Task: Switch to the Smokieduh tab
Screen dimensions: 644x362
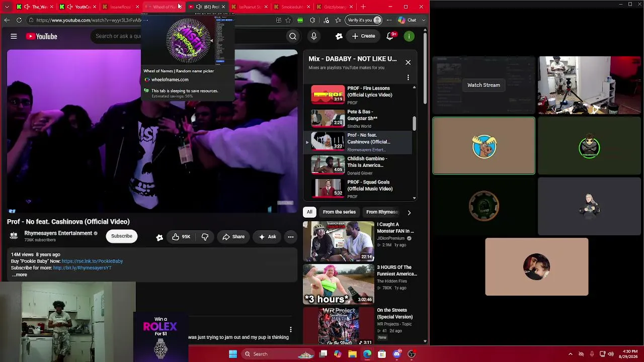Action: (292, 7)
